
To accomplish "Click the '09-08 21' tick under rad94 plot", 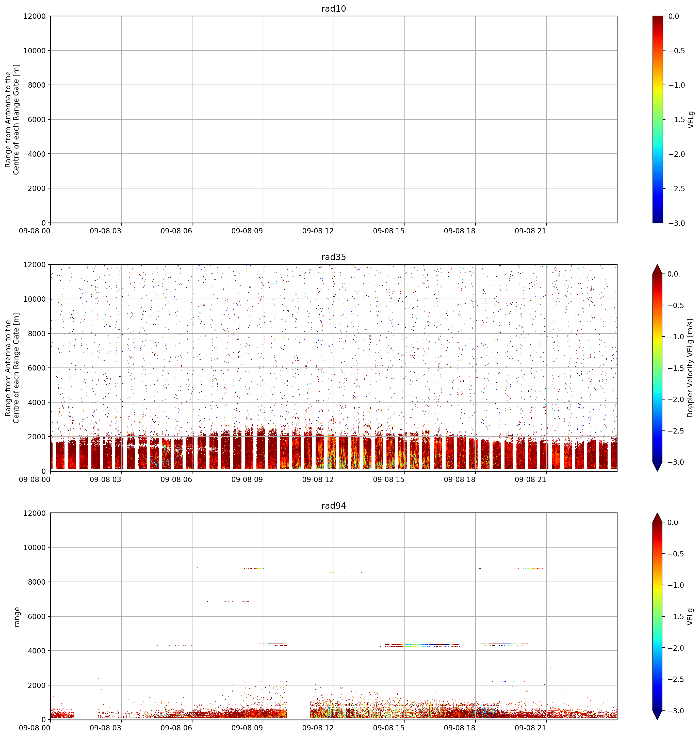I will coord(531,728).
